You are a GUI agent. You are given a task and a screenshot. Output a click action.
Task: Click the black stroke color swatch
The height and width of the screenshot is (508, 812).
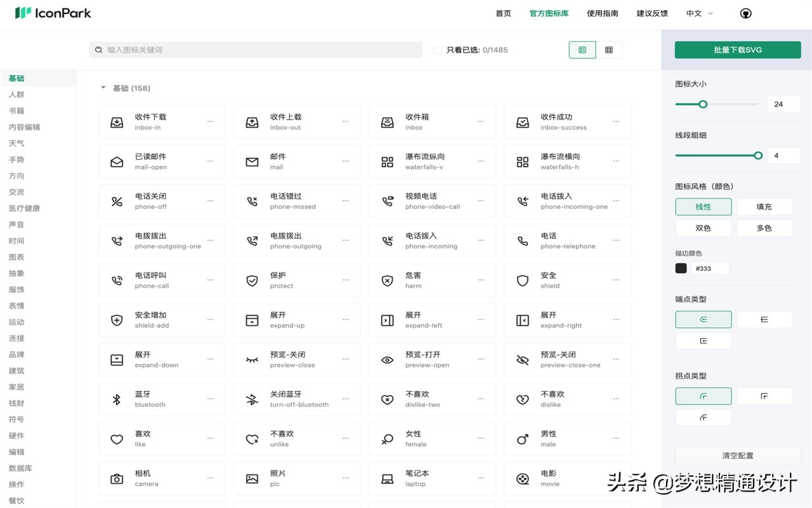pos(681,269)
